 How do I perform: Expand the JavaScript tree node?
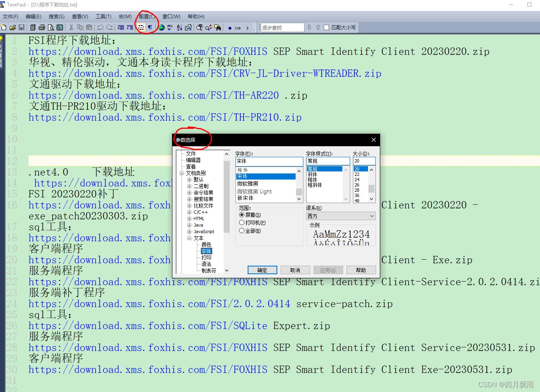pyautogui.click(x=189, y=232)
